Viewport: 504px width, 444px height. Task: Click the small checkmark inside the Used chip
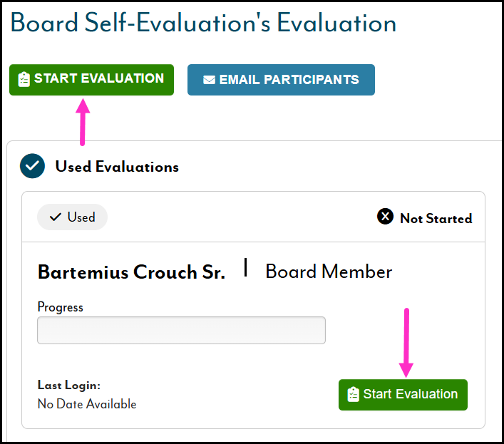(56, 217)
